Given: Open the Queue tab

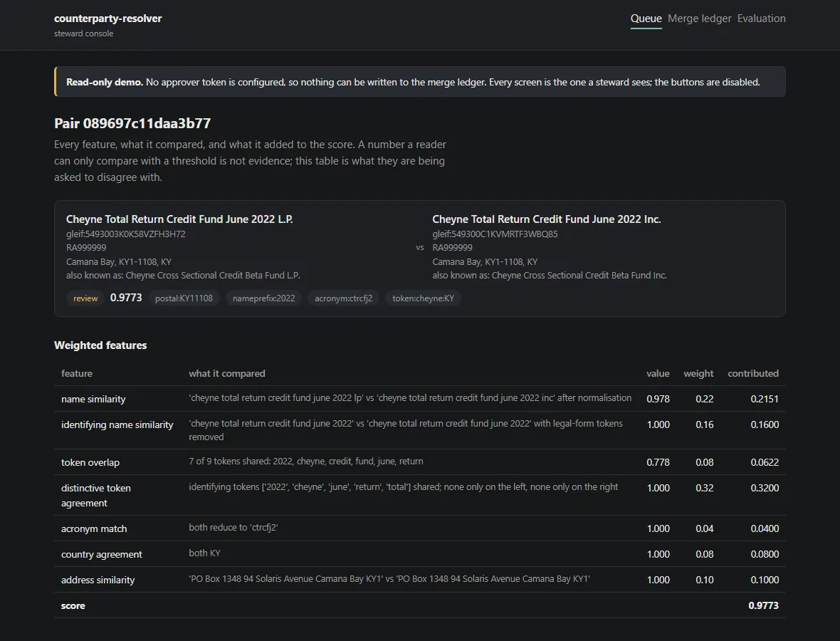Looking at the screenshot, I should pyautogui.click(x=646, y=19).
